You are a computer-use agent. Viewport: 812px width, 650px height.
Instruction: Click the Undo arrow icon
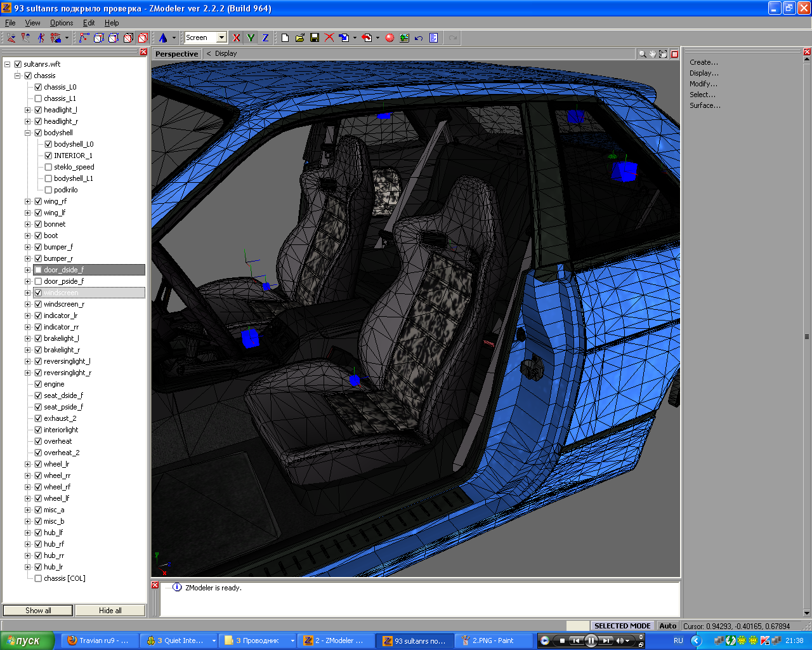coord(419,38)
